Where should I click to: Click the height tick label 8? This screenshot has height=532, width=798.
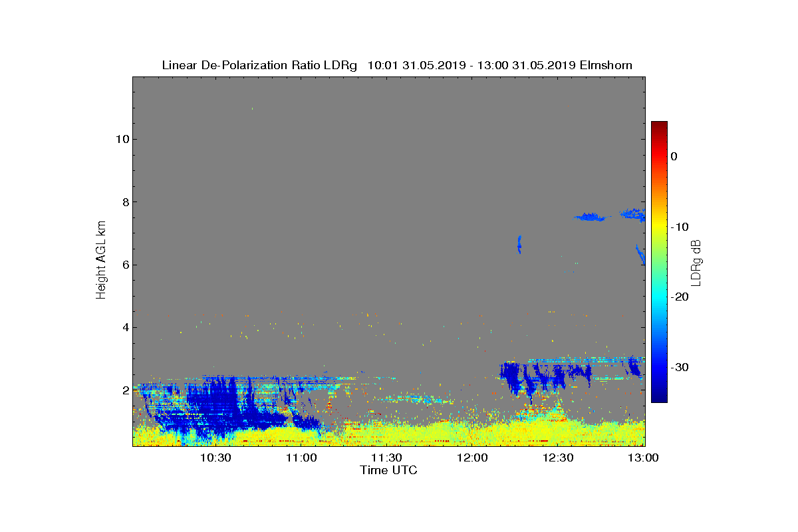(x=124, y=202)
